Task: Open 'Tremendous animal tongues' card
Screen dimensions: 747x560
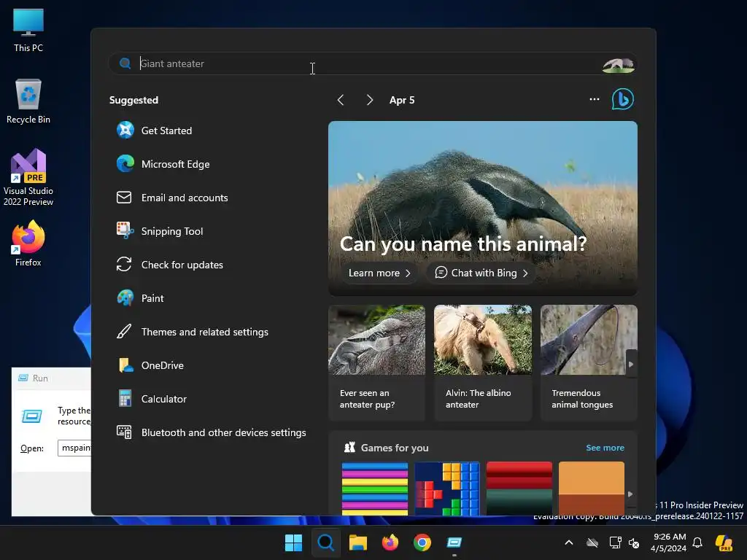Action: pyautogui.click(x=589, y=363)
